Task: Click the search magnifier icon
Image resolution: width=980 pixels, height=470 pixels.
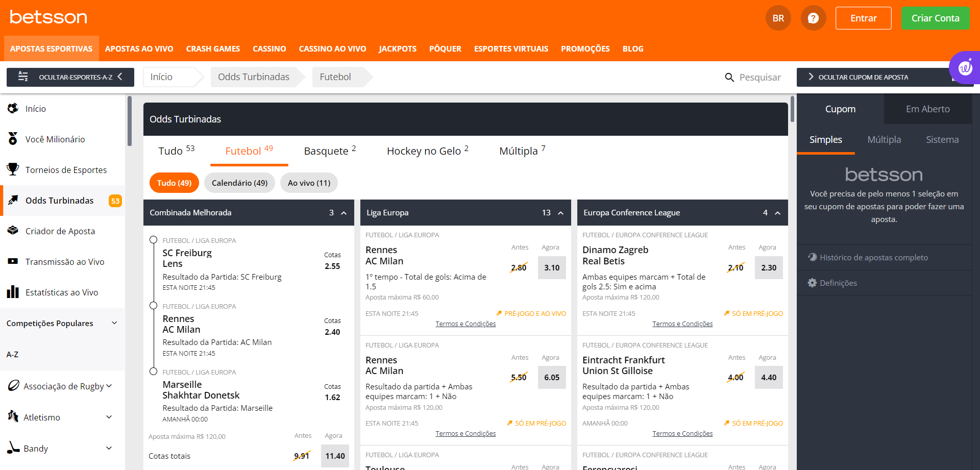Action: [x=729, y=77]
